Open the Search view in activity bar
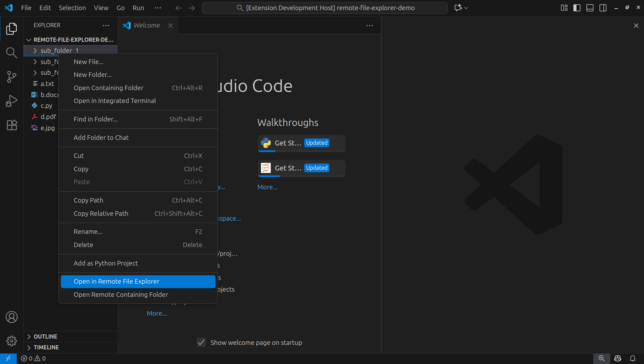 (11, 53)
